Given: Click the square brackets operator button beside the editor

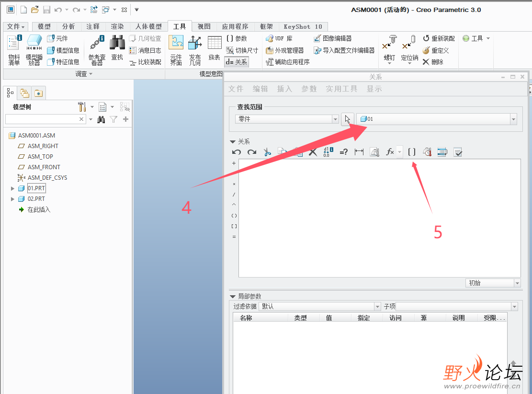Looking at the screenshot, I should tap(234, 226).
